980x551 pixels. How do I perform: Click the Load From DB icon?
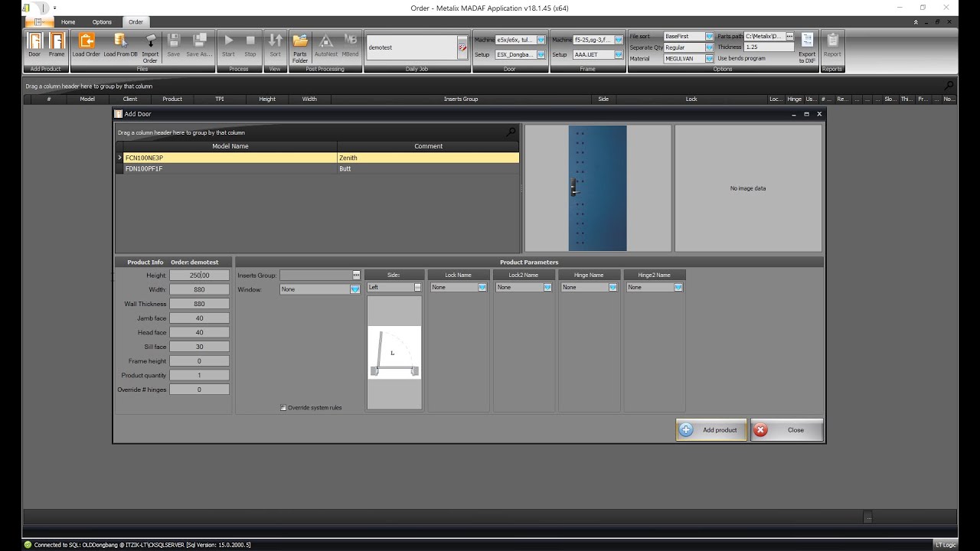click(x=120, y=41)
